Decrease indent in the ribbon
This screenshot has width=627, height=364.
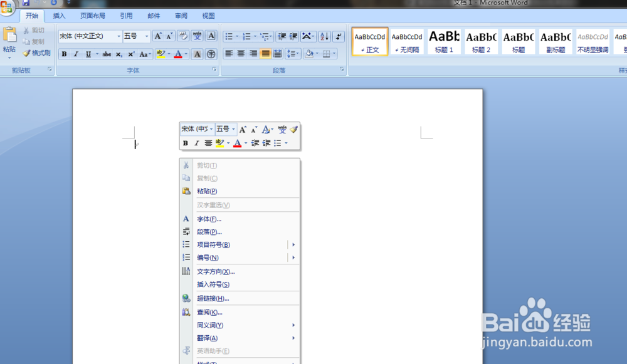[282, 36]
